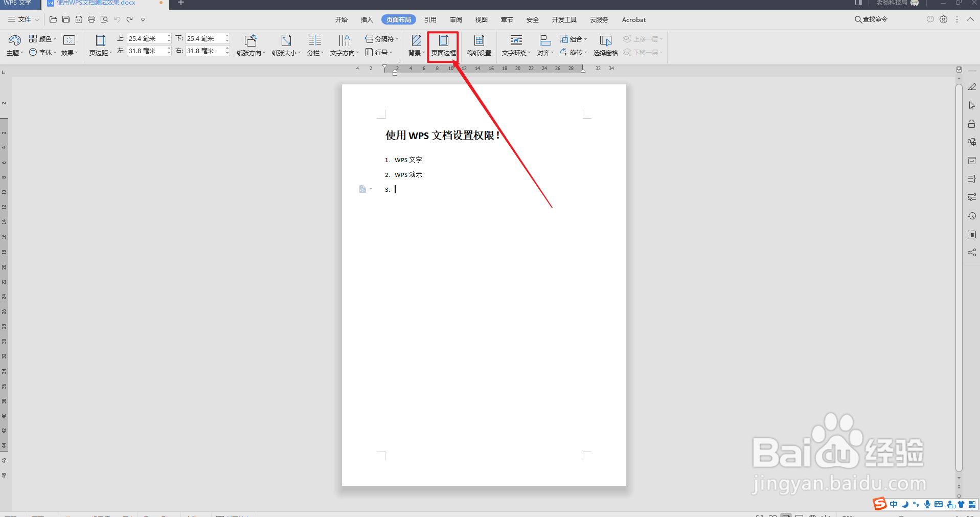
Task: Open the 分栏 columns menu
Action: 315,46
